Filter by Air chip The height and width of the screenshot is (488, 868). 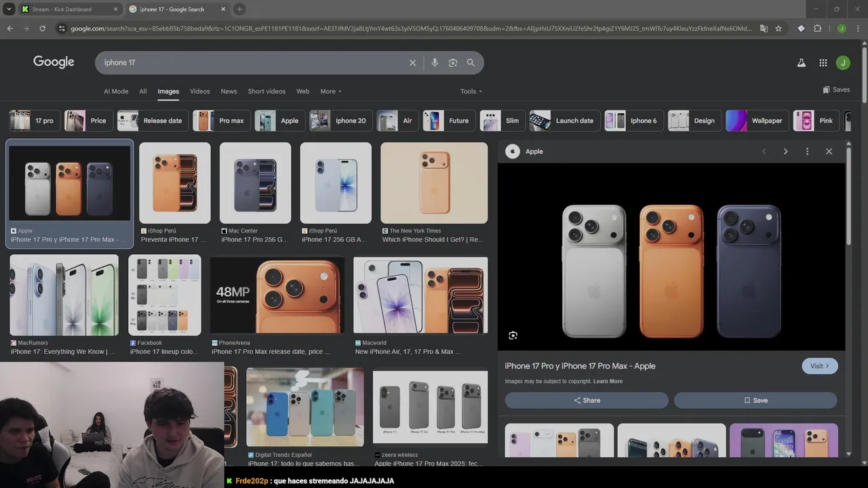(x=398, y=121)
